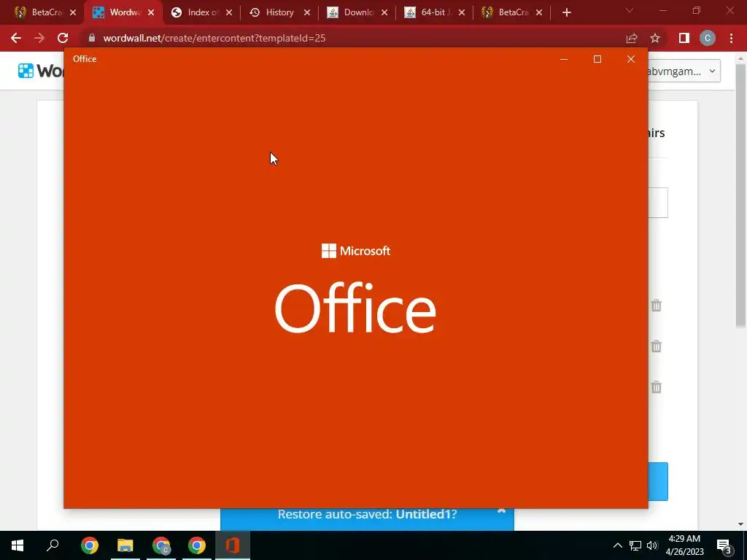Delete the first pair row with trash icon
The height and width of the screenshot is (560, 747).
point(656,306)
